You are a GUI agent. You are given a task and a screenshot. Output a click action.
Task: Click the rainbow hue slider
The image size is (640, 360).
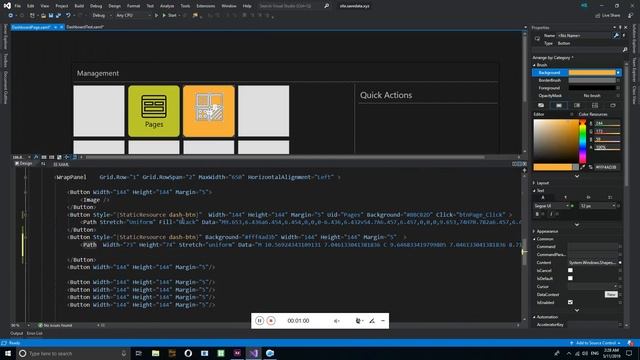583,141
